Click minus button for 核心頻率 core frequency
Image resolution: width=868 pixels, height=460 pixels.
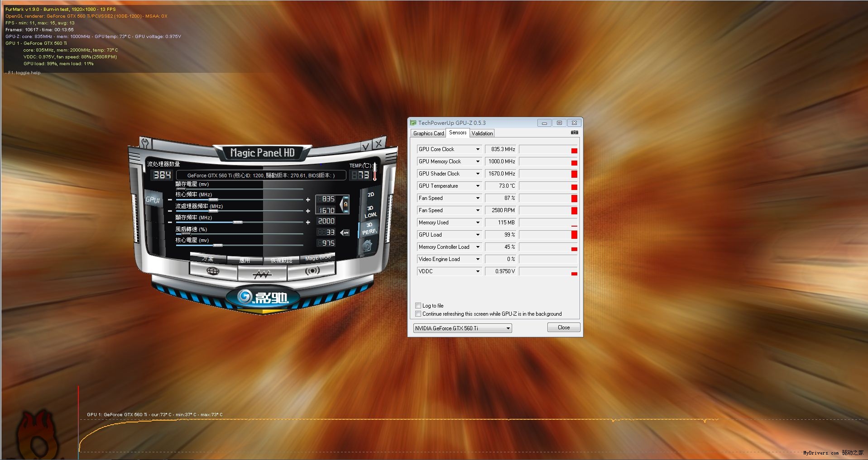coord(170,199)
